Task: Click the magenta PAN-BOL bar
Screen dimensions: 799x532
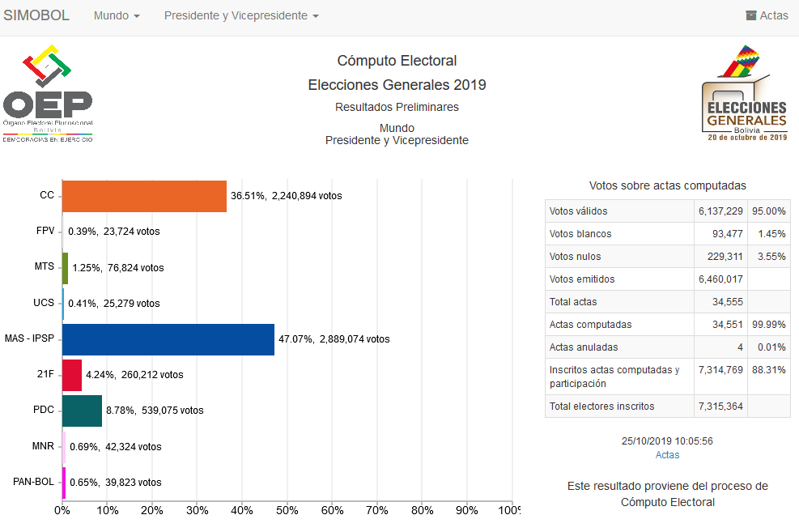Action: point(64,482)
